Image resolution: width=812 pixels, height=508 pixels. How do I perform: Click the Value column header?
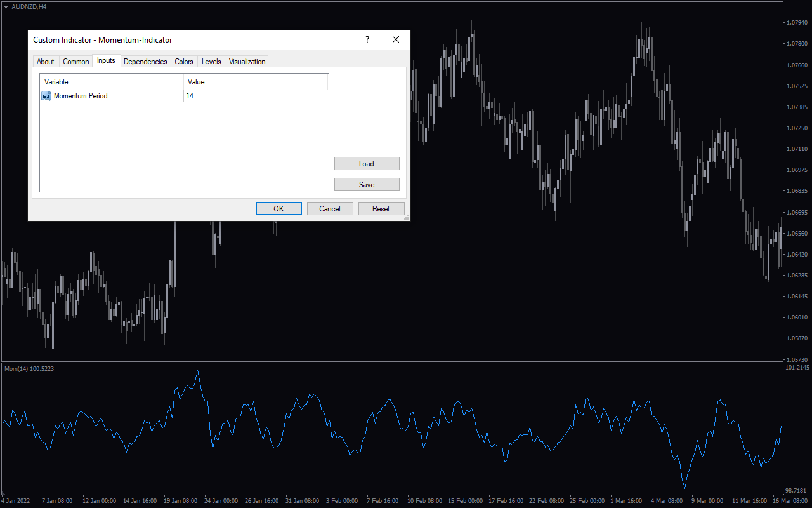click(256, 82)
